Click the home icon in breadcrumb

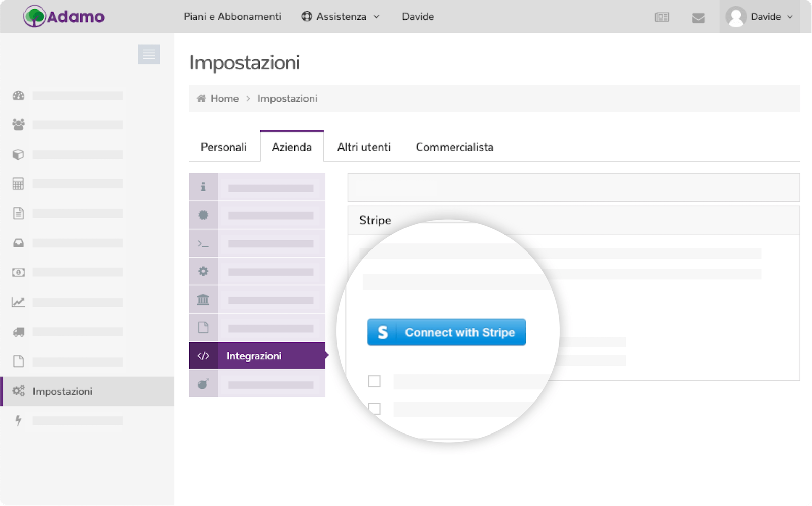click(x=201, y=98)
